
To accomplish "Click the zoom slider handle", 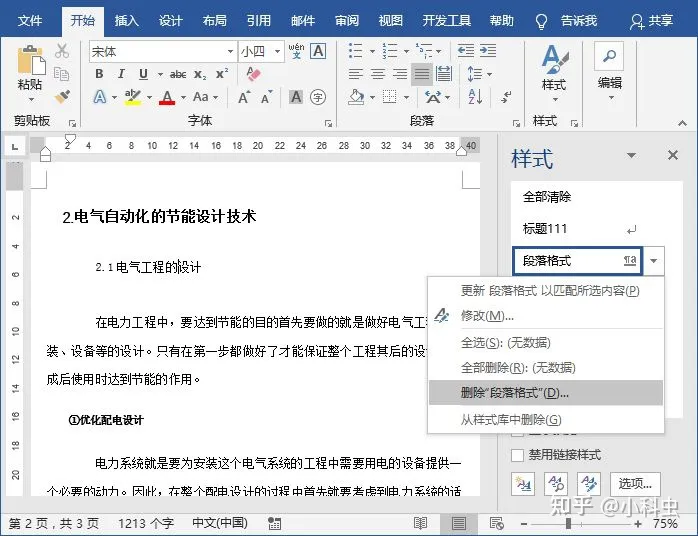I will pyautogui.click(x=568, y=524).
